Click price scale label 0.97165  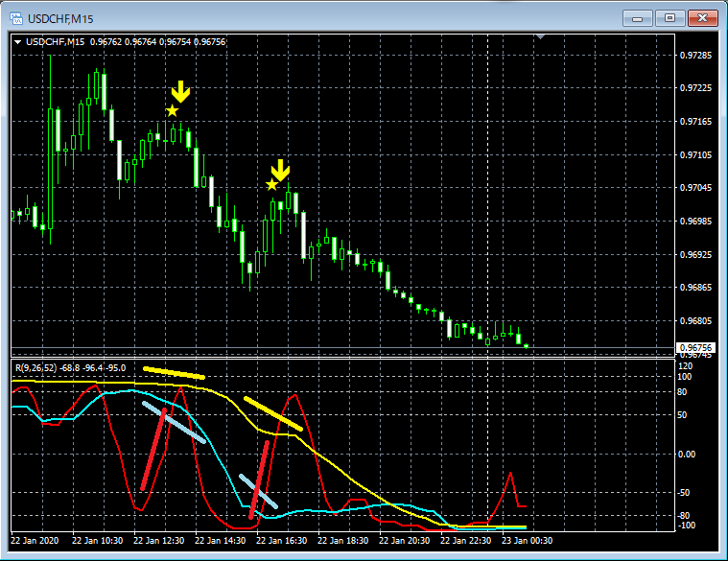pyautogui.click(x=695, y=122)
